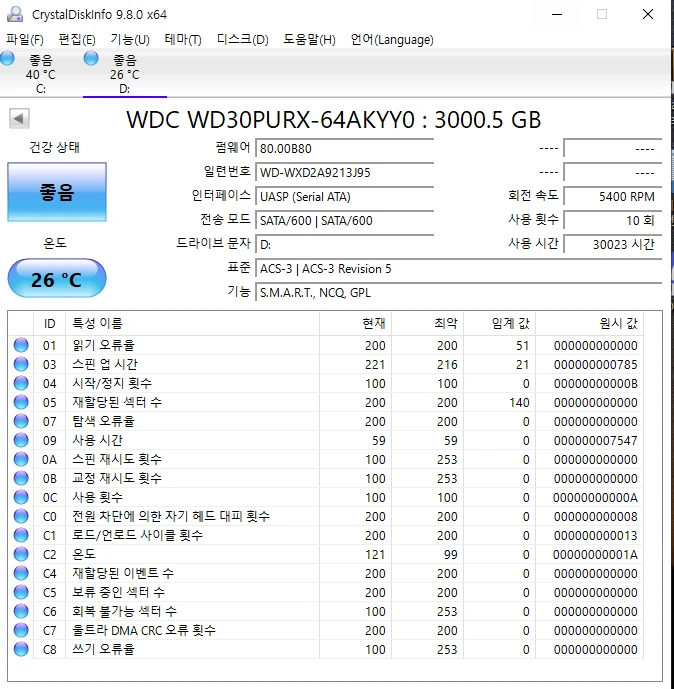
Task: Click the 전원 차단에 의한 자기 헤드 대피 횟수 text
Action: pyautogui.click(x=171, y=516)
